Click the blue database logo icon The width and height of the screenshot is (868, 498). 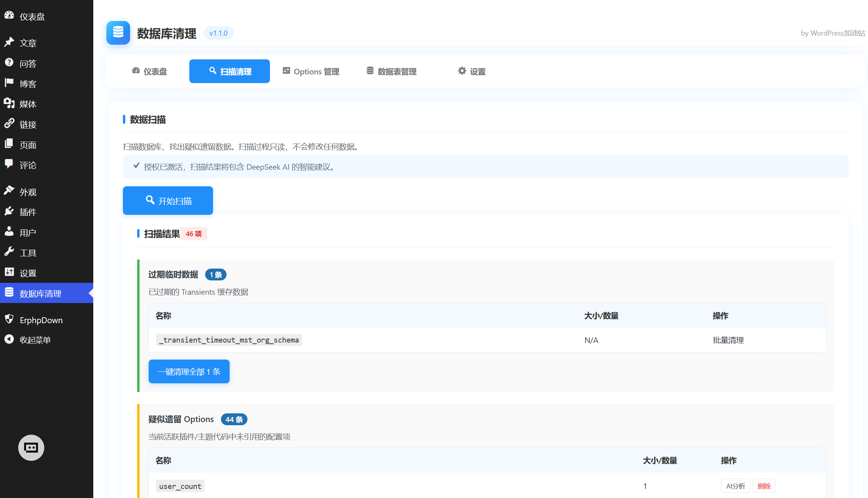coord(118,33)
